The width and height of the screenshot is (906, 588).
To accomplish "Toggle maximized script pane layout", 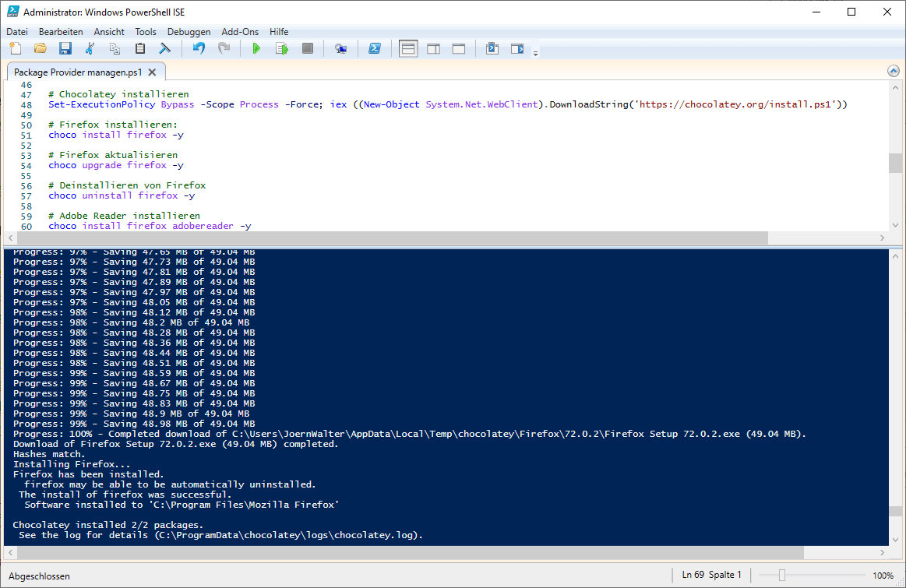I will (459, 49).
